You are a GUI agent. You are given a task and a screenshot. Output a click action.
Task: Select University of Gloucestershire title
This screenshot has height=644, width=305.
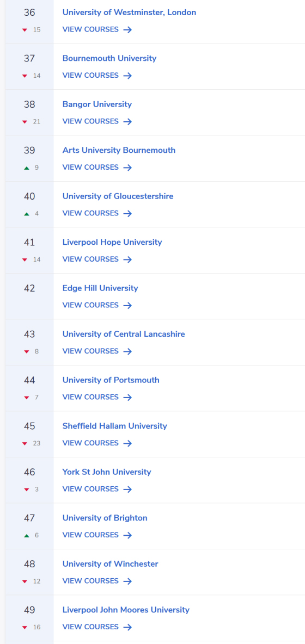118,196
